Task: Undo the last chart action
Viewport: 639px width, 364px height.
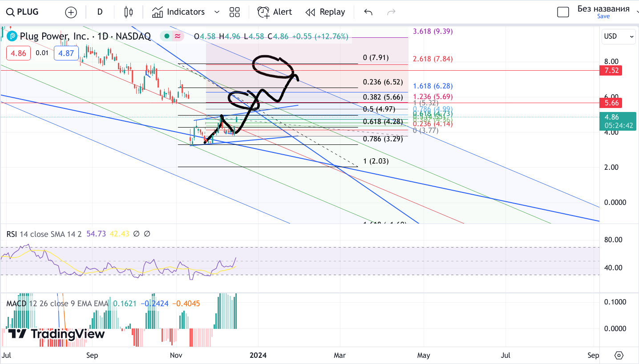Action: 368,12
